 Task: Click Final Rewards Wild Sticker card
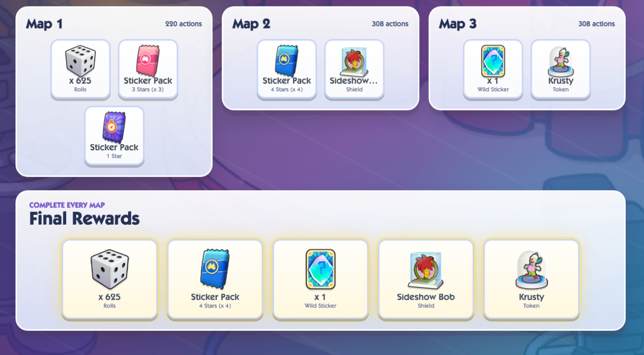pos(320,279)
